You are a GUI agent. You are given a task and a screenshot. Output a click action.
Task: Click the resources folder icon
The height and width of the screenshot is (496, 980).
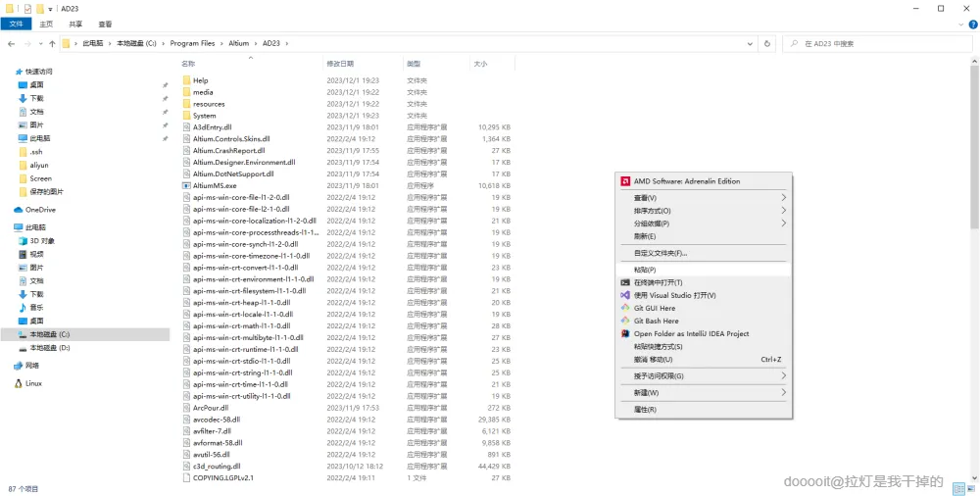(x=186, y=104)
